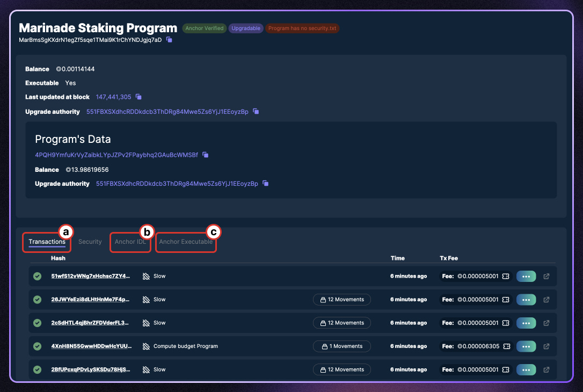The height and width of the screenshot is (392, 583).
Task: Open more options for 2BfUPcxq transaction
Action: coord(526,369)
